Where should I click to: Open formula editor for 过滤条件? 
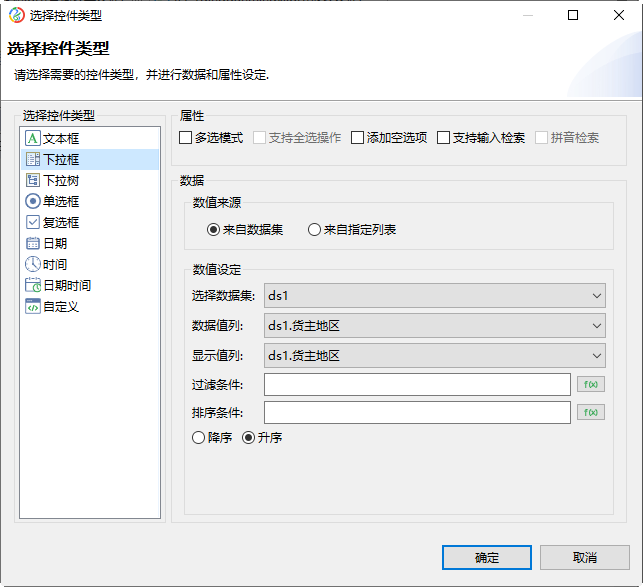(590, 384)
